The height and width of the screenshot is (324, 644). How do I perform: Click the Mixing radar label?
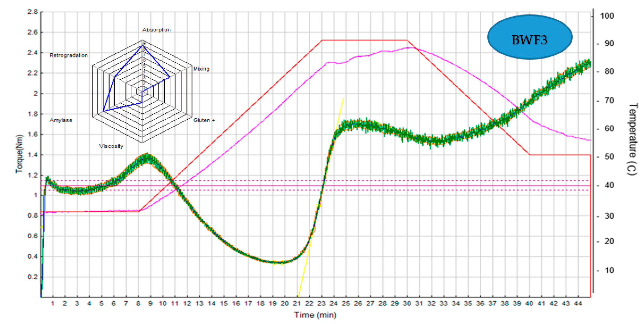201,69
